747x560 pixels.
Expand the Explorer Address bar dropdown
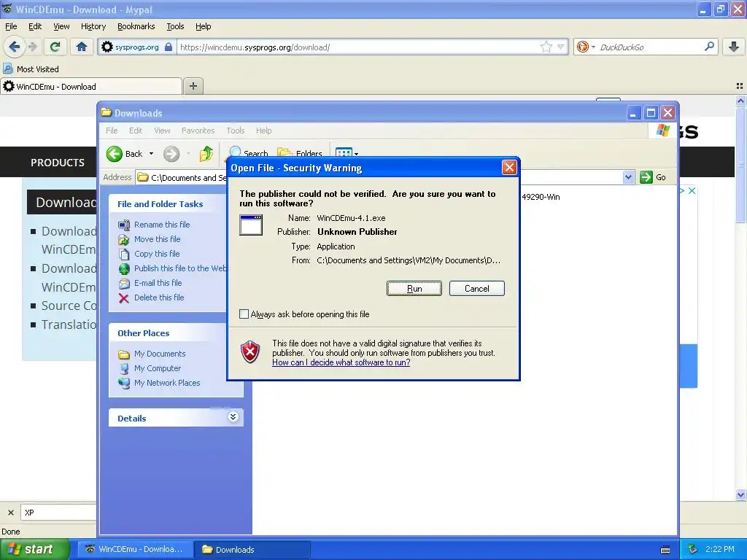(x=628, y=177)
